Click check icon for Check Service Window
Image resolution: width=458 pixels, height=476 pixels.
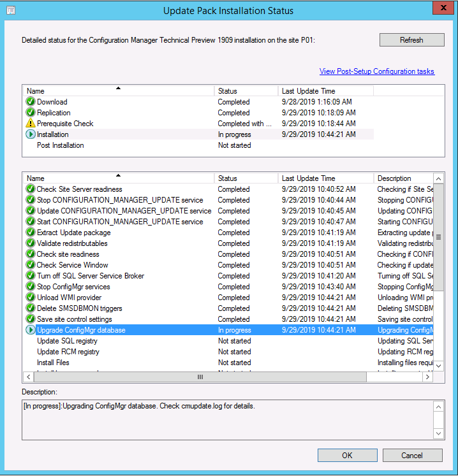pyautogui.click(x=31, y=265)
